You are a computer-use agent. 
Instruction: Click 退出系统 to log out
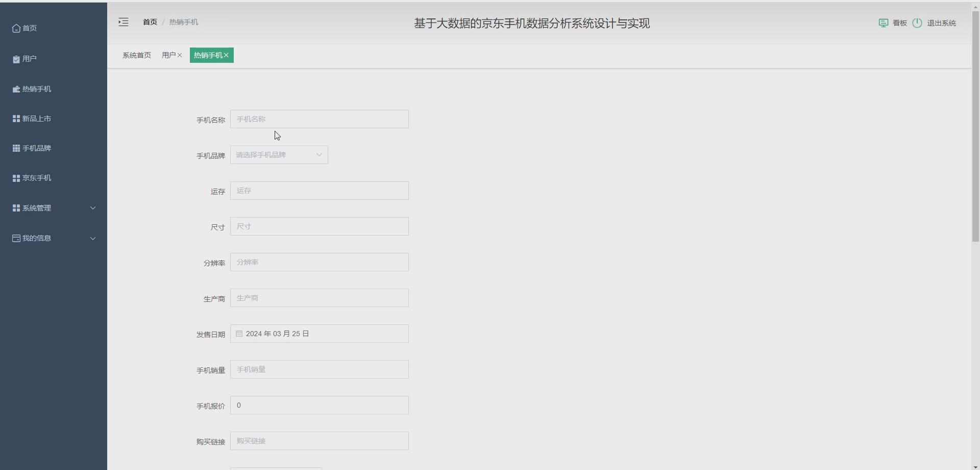tap(942, 23)
